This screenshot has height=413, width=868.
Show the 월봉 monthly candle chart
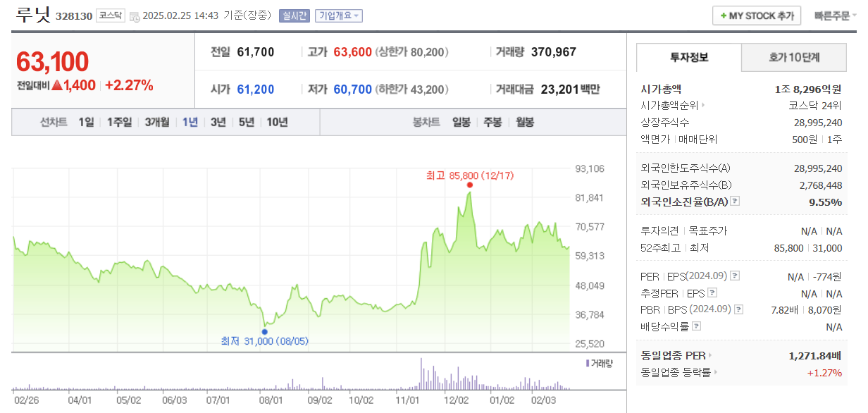pos(525,122)
